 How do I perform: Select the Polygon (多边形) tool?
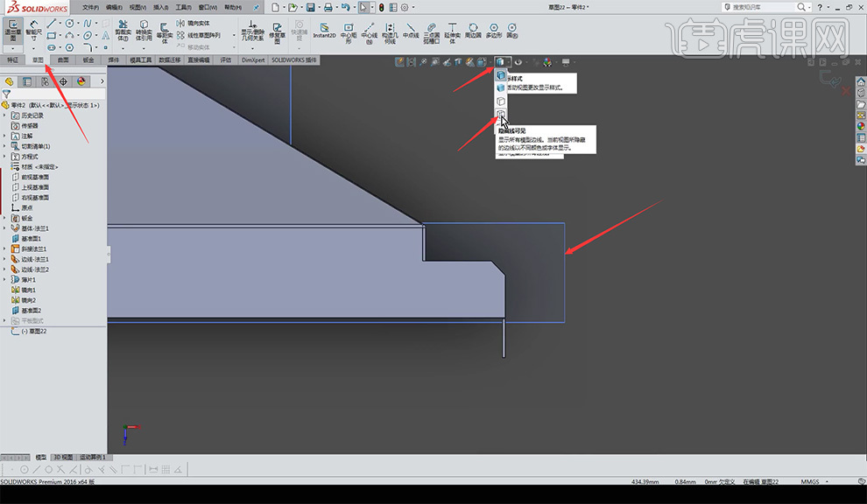pos(496,30)
